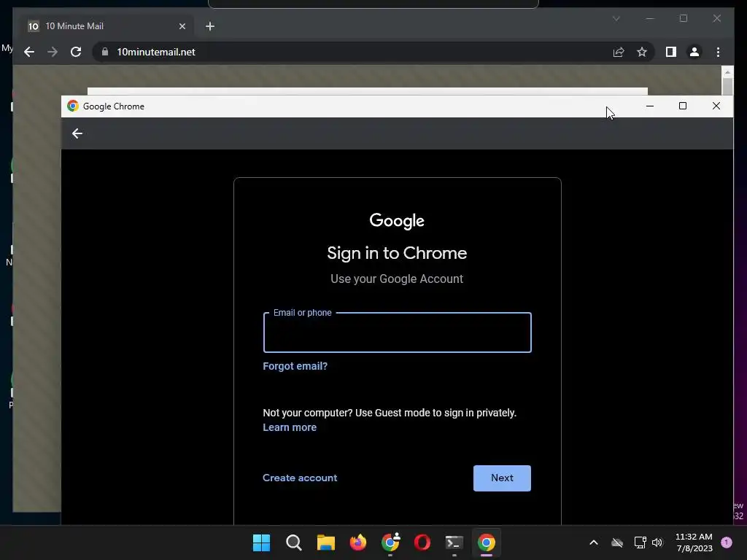This screenshot has width=747, height=560.
Task: Maximize the Google Chrome sign-in window
Action: (683, 106)
